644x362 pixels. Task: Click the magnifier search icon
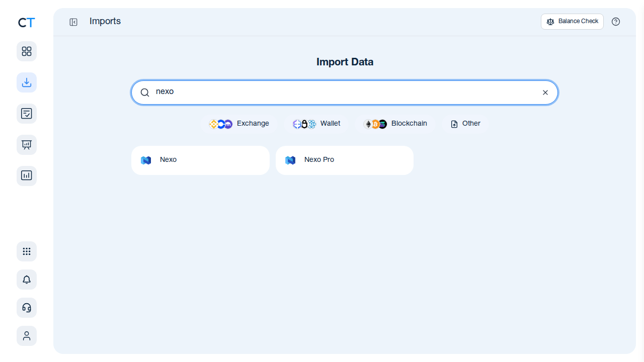pyautogui.click(x=145, y=93)
